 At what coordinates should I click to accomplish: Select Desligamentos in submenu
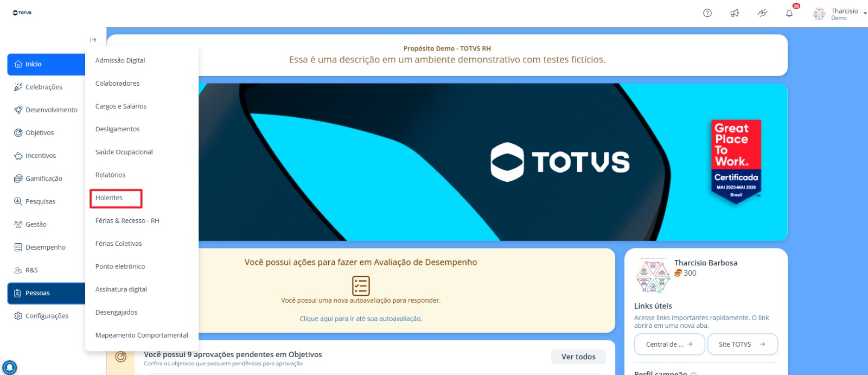point(118,129)
